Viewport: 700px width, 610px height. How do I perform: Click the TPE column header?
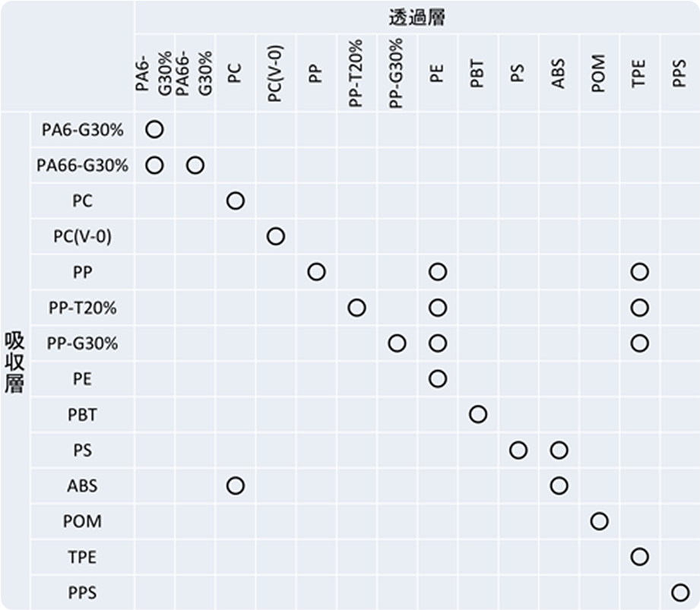(638, 73)
